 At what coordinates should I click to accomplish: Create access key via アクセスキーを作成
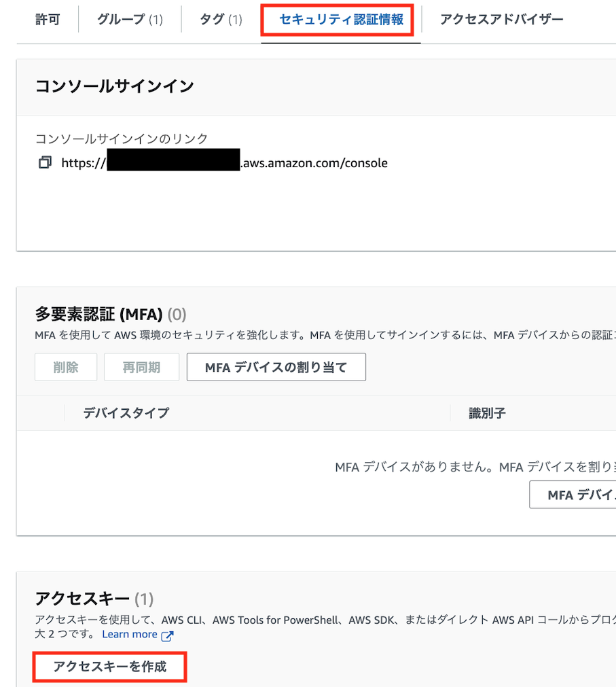pos(109,667)
